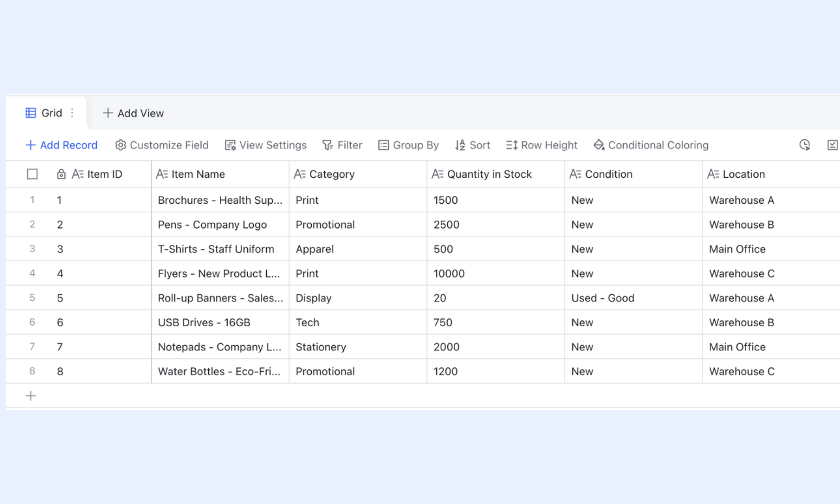Screen dimensions: 840x504
Task: Click the quantity cell '2500'
Action: [496, 224]
